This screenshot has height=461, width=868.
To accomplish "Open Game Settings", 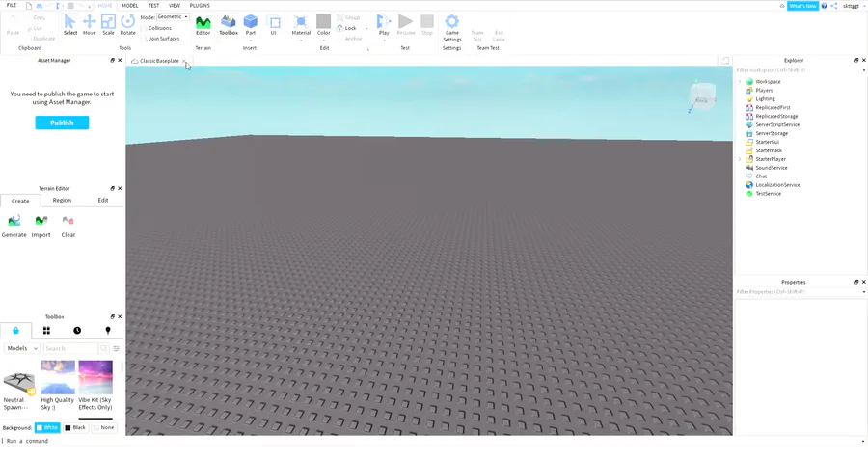I will [451, 28].
